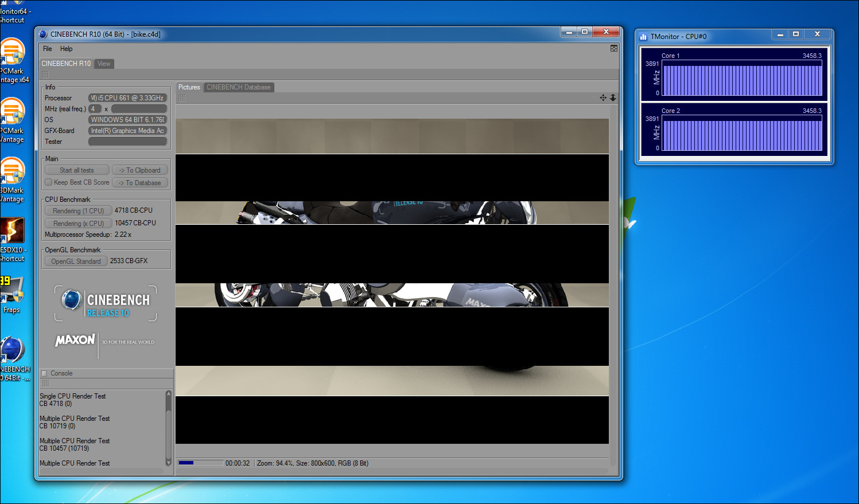Screen dimensions: 859x504
Task: Click the OpenGL Standard benchmark button
Action: pos(76,261)
